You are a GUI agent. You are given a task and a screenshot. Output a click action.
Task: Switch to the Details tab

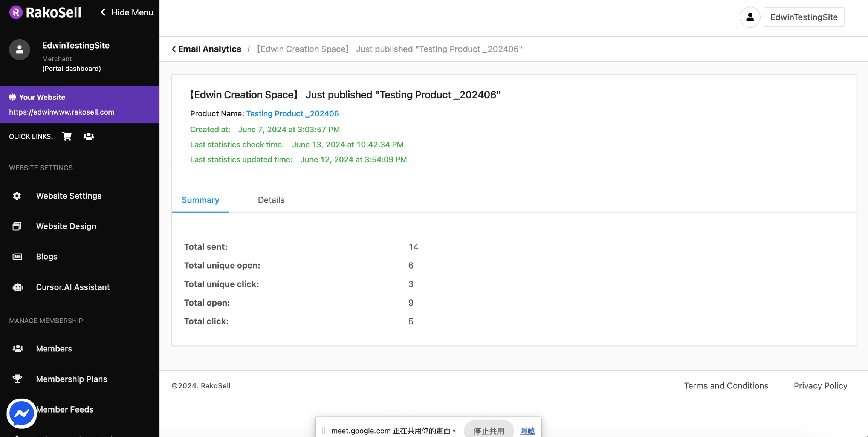(x=271, y=200)
